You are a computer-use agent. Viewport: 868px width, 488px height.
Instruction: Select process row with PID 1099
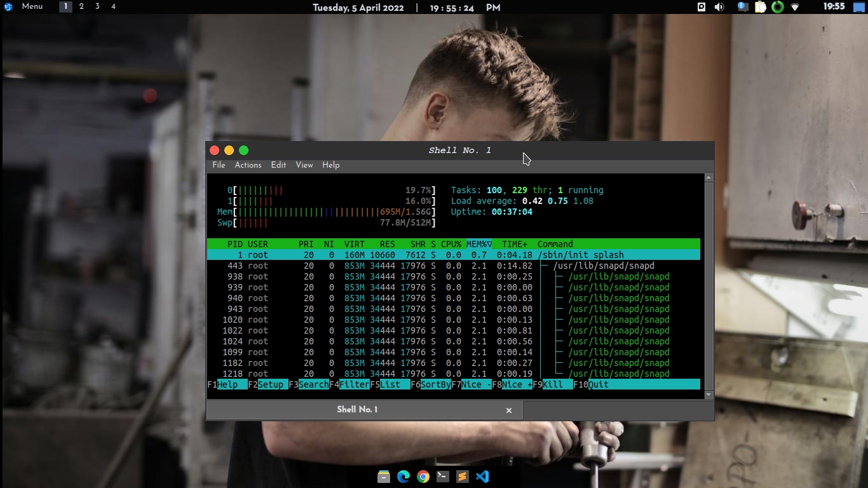[454, 352]
